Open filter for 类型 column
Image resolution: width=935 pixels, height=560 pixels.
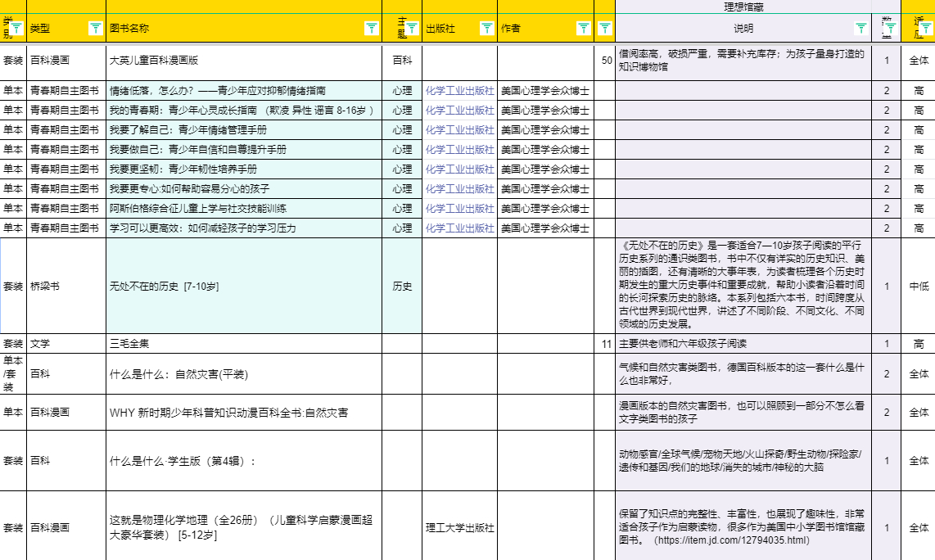[95, 29]
